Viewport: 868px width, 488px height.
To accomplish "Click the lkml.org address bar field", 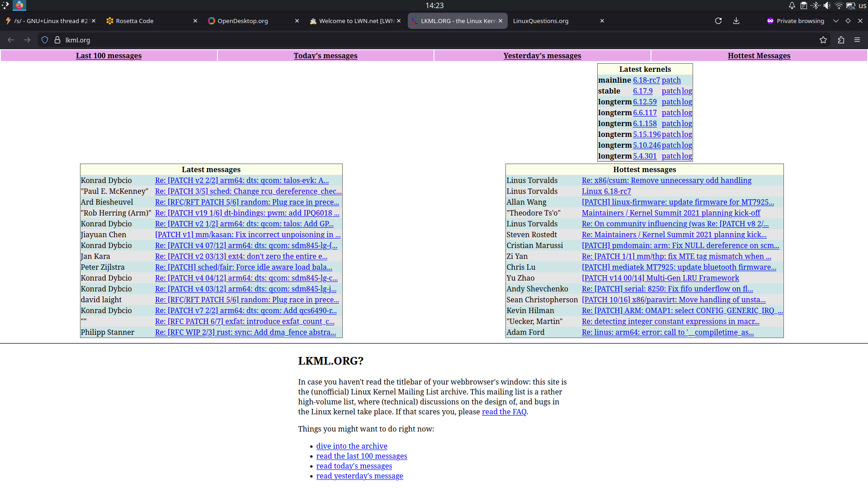I will tap(271, 40).
